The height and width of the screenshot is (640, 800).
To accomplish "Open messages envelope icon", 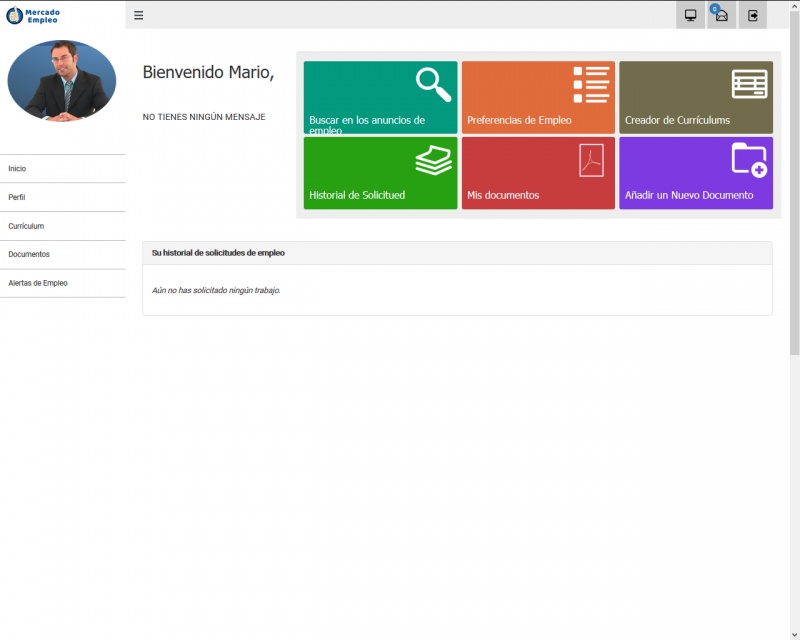I will pos(722,16).
